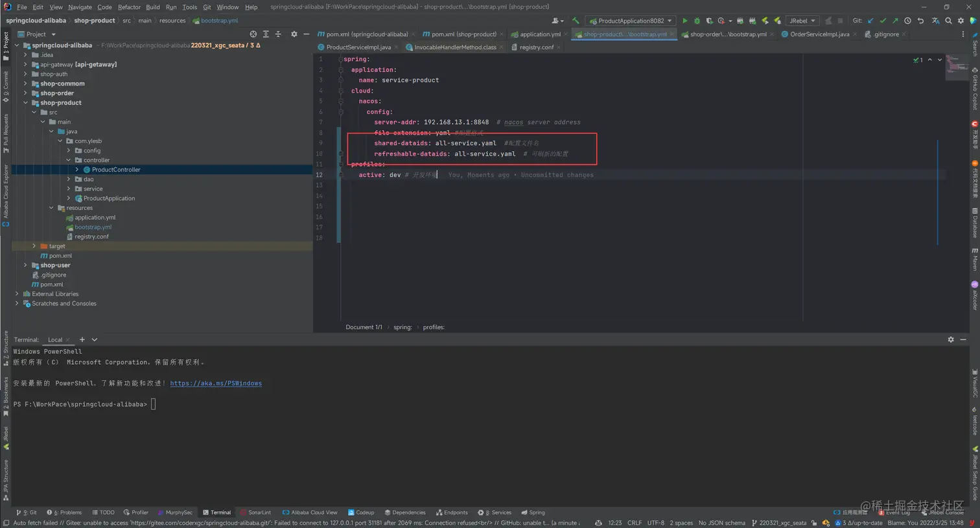
Task: Open the SonarLint tool window
Action: tap(255, 512)
